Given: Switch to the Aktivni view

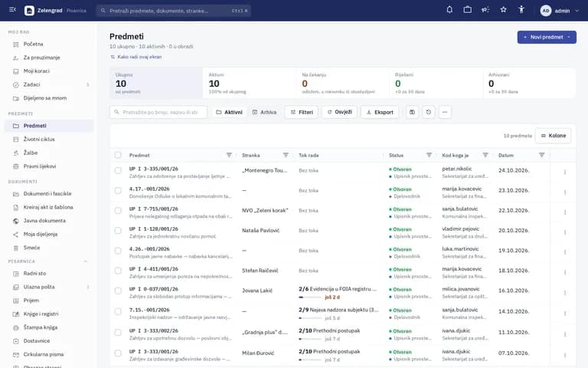Looking at the screenshot, I should 229,112.
